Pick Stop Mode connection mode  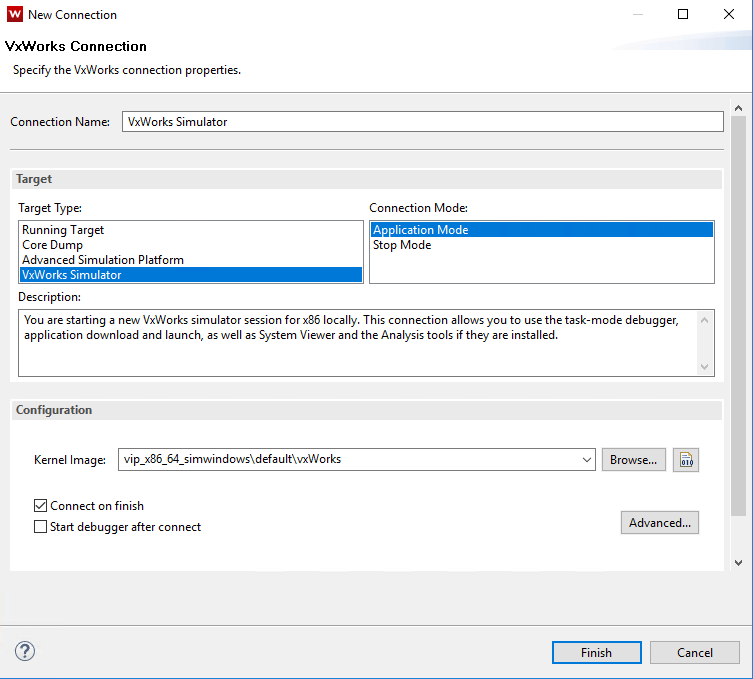[x=542, y=245]
